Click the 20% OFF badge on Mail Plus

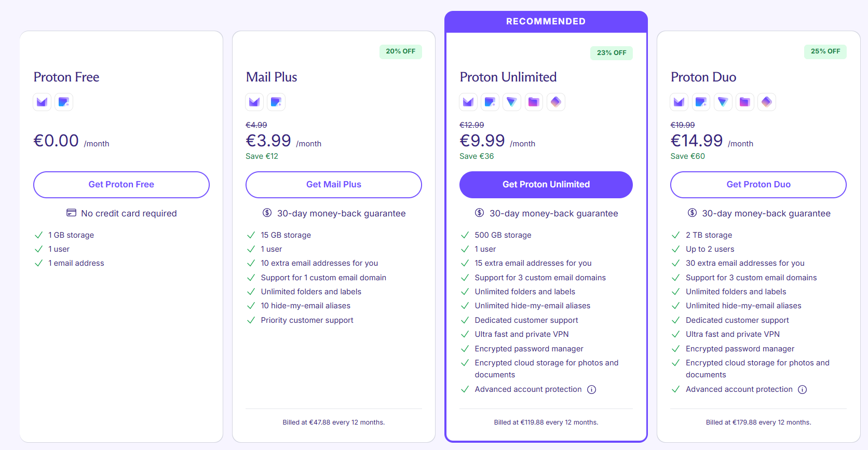point(401,51)
